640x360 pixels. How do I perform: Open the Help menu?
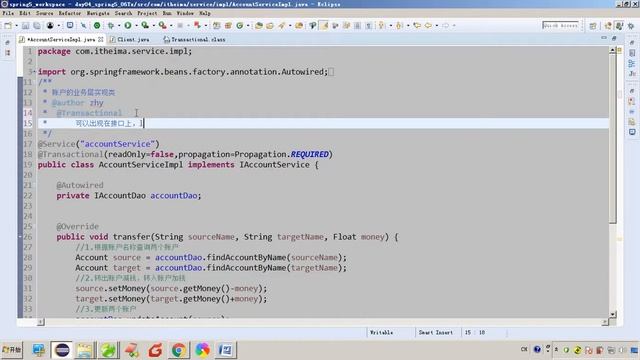click(205, 13)
